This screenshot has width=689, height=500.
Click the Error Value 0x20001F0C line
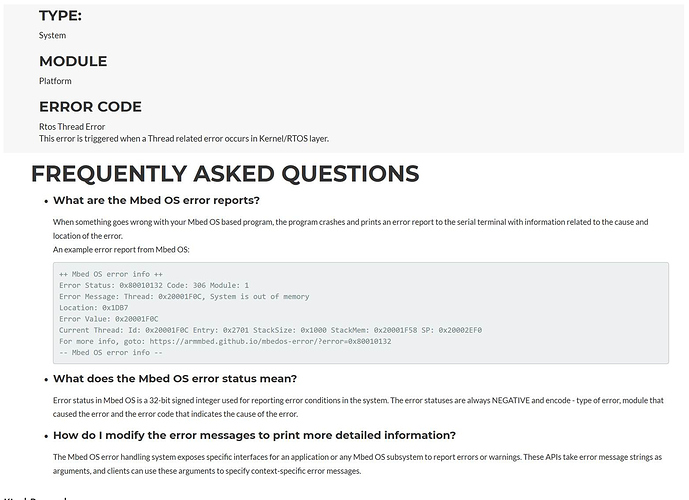click(109, 319)
